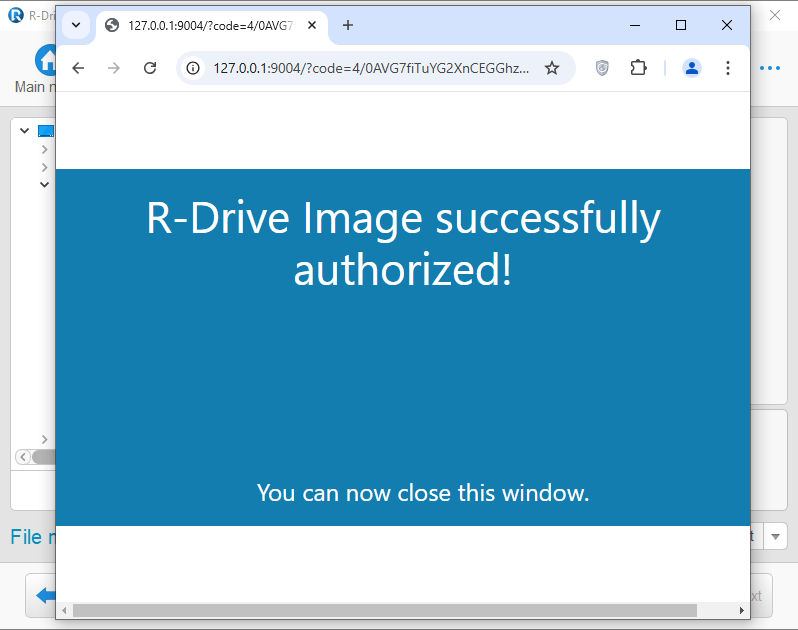
Task: Click R-Drive tree scrollbar left arrow
Action: click(x=23, y=457)
